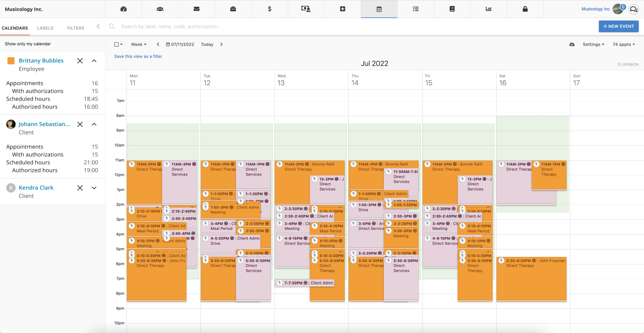Click the search magnifier icon

coord(112,26)
